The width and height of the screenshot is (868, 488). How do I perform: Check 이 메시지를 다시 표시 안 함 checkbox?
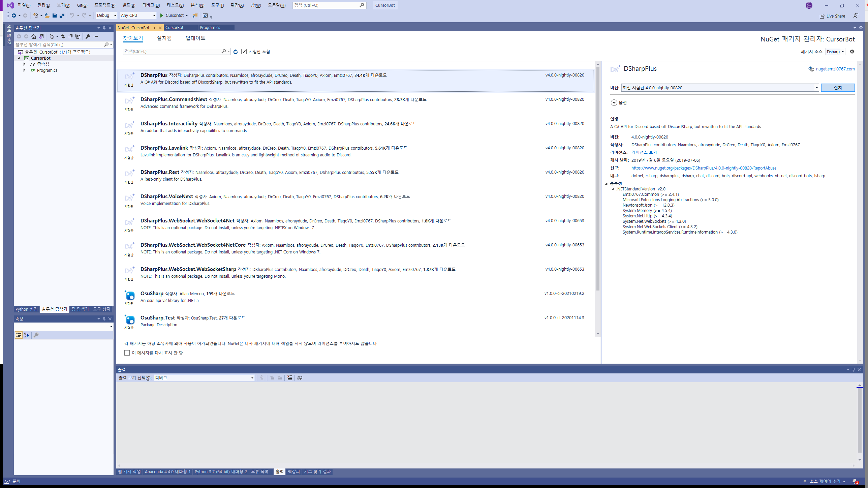pos(127,353)
